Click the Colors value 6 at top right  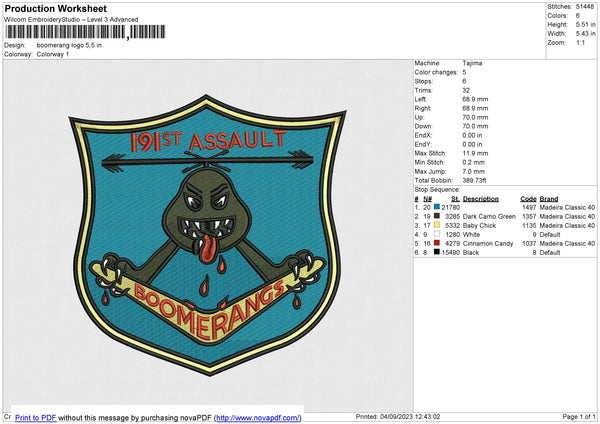[578, 16]
